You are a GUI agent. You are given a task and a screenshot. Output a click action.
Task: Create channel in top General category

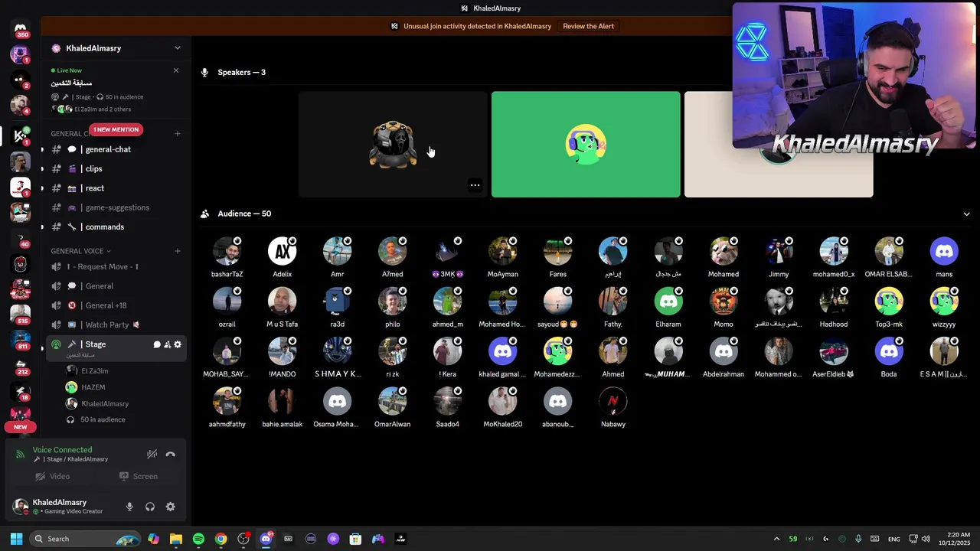pos(178,134)
